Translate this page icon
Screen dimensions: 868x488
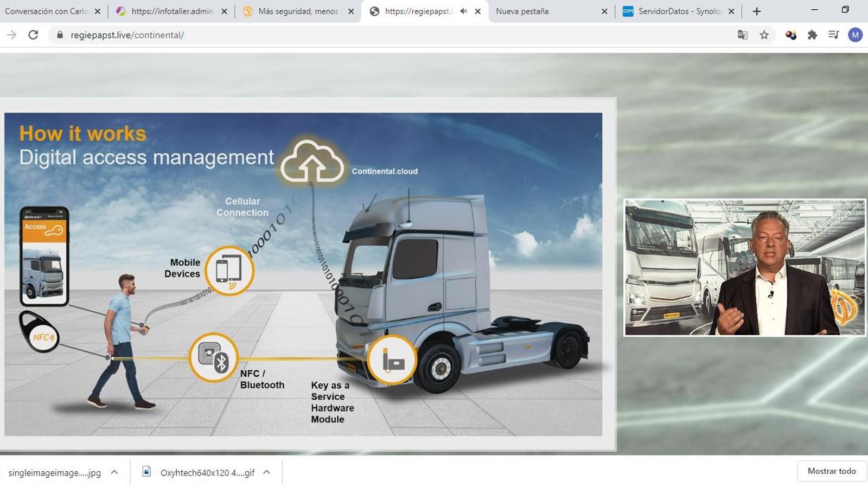coord(743,35)
